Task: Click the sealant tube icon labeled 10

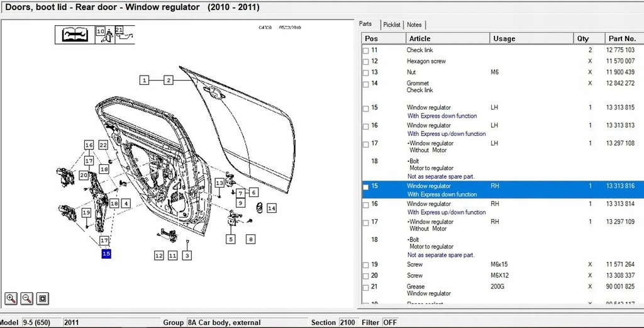Action: click(x=104, y=35)
